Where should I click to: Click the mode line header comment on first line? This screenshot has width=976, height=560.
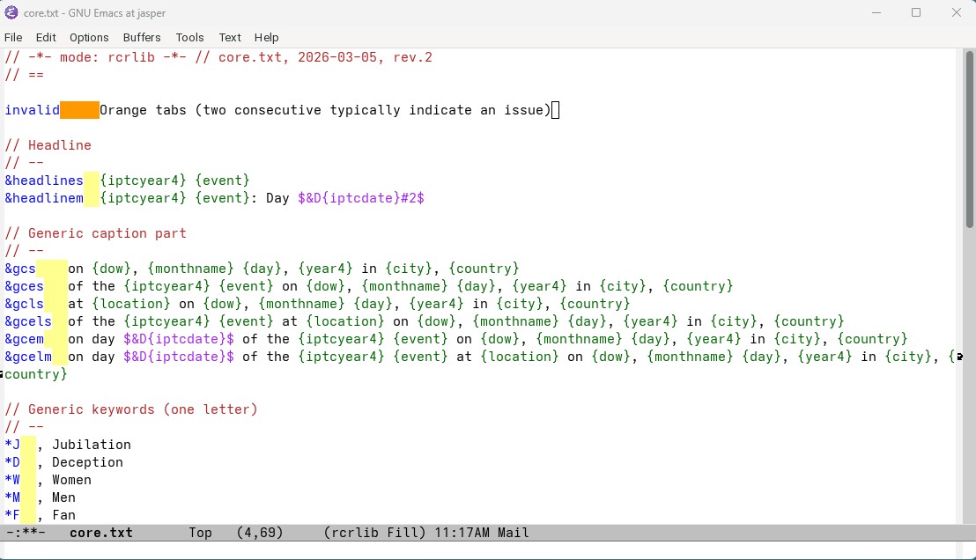coord(218,57)
